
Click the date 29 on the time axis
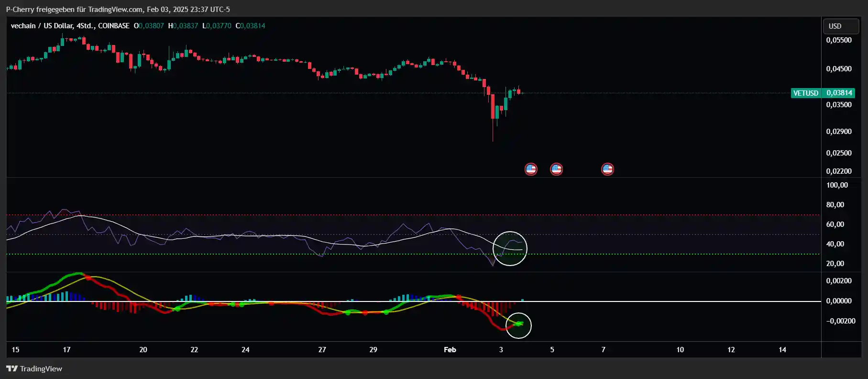coord(374,350)
